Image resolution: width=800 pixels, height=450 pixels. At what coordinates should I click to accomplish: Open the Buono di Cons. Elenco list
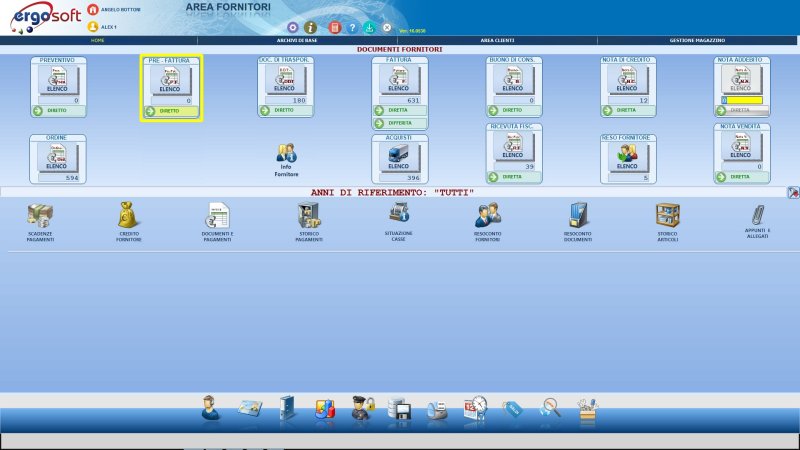[513, 80]
